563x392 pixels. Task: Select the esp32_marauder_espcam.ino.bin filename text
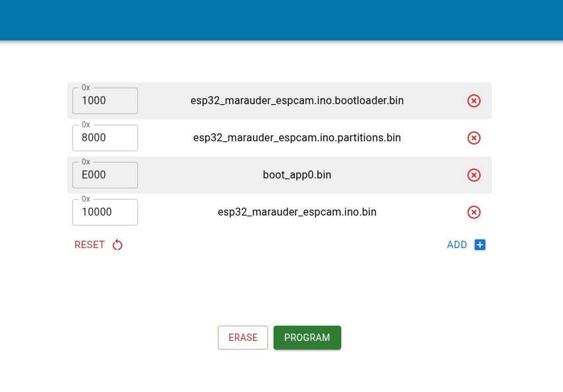[x=297, y=212]
